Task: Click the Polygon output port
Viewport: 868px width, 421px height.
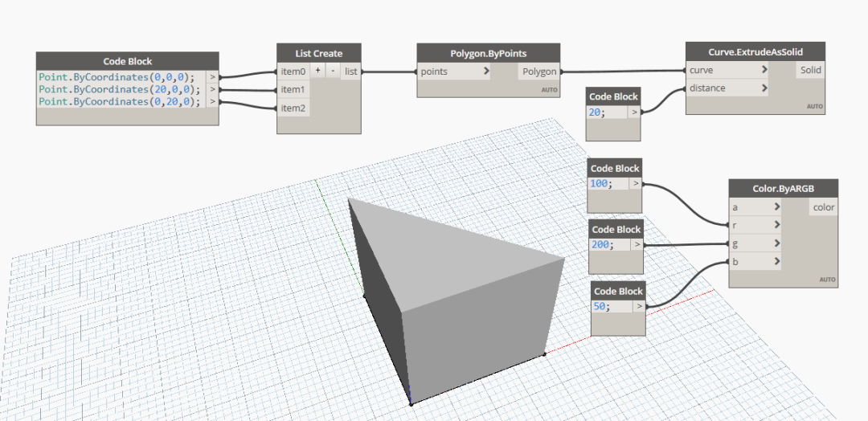Action: click(540, 72)
